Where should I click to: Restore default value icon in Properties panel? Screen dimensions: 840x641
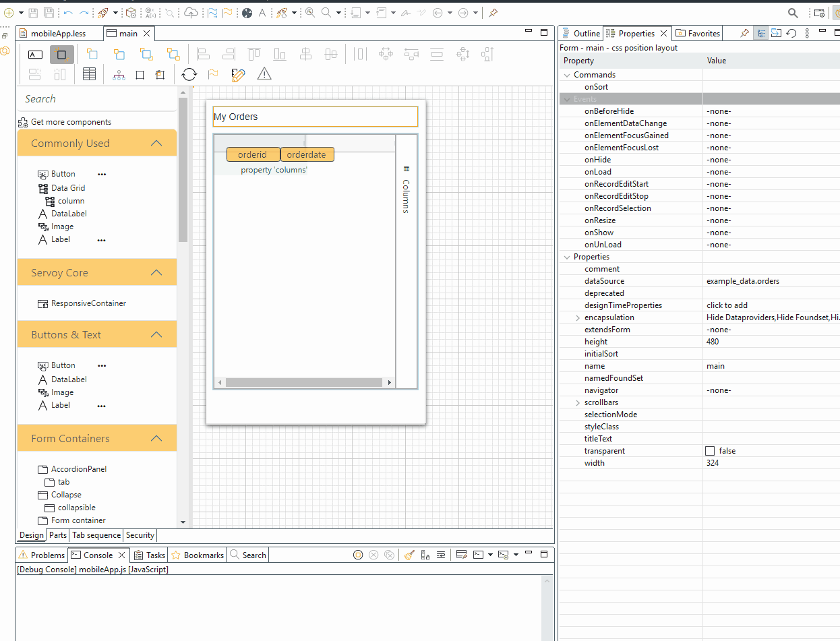[791, 33]
